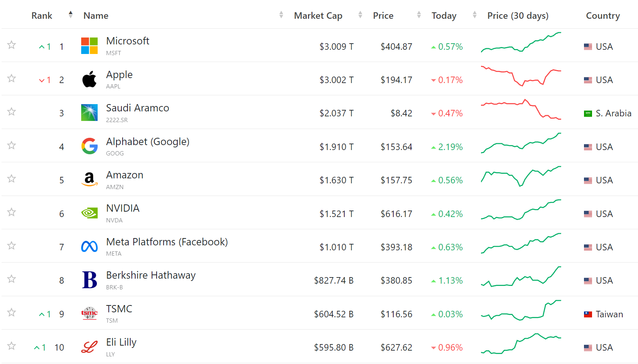Open the Berkshire Hathaway company link

[151, 275]
